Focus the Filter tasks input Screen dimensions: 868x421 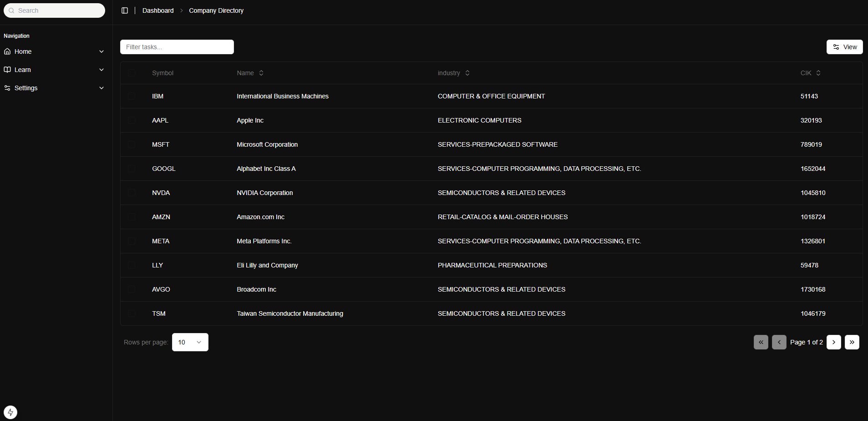click(x=177, y=47)
